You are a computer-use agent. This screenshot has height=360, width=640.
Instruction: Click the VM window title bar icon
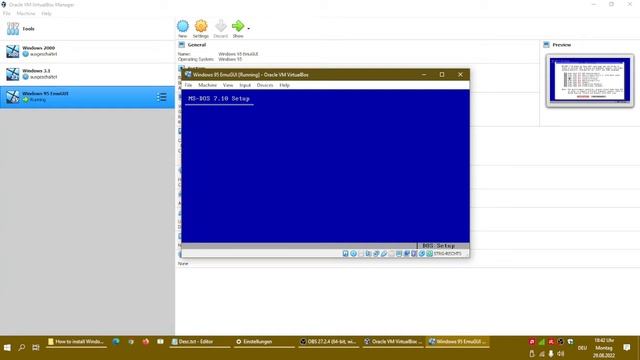coord(188,74)
